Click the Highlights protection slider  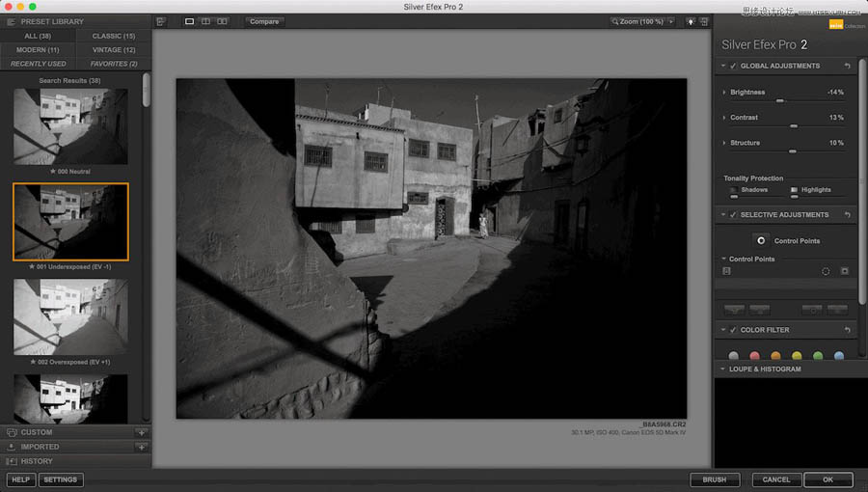click(x=795, y=197)
